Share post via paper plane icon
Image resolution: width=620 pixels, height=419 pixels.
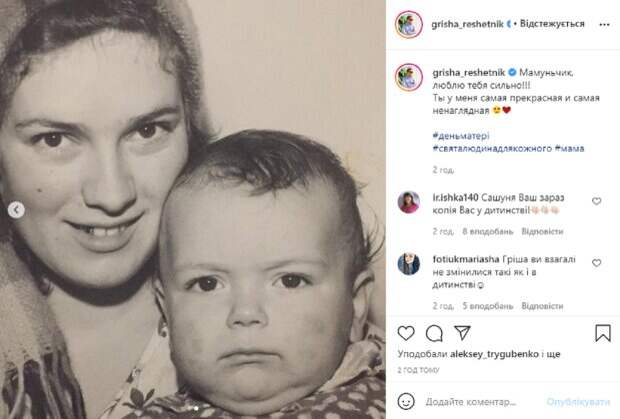pos(462,333)
